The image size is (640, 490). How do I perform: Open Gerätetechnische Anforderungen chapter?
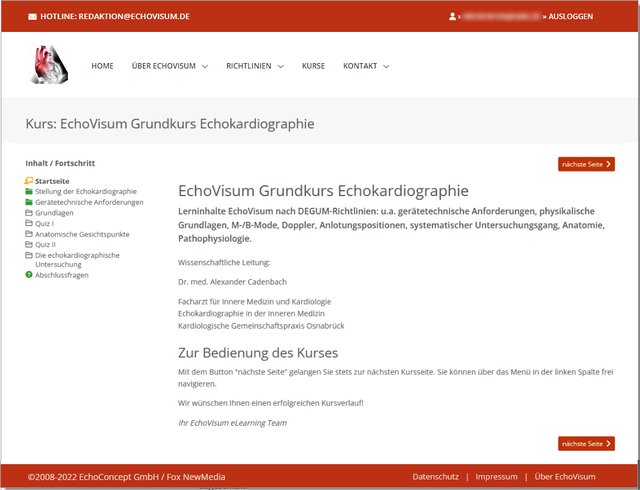(89, 202)
